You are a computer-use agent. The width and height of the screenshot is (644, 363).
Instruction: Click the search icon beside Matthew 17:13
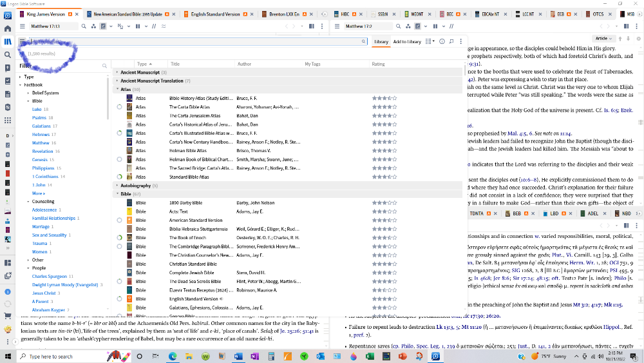(x=84, y=26)
